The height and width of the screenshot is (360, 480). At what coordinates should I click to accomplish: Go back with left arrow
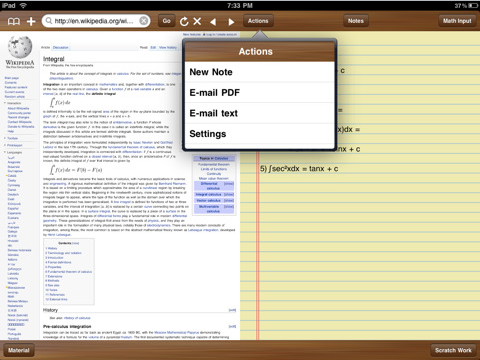(x=213, y=22)
